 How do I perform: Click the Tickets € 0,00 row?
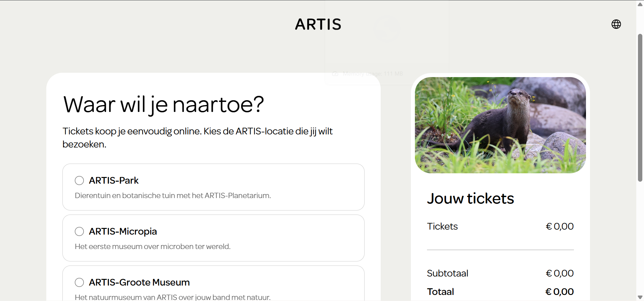click(x=500, y=226)
